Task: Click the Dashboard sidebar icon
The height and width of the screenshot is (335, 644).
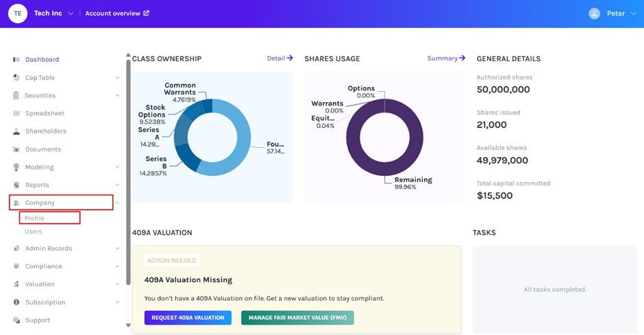Action: pos(16,60)
